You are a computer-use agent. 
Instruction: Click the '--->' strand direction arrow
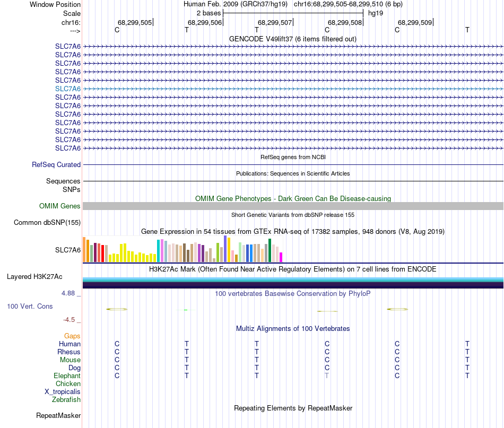point(75,31)
